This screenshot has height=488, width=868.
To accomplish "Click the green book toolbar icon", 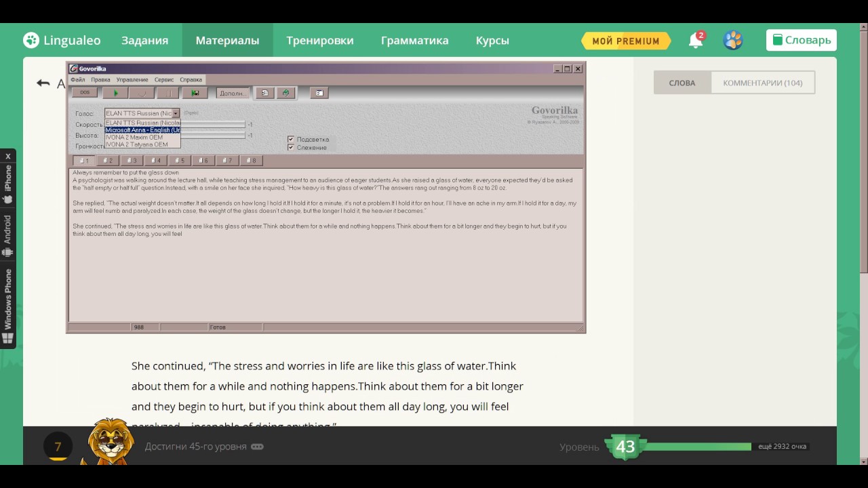I will click(x=286, y=93).
